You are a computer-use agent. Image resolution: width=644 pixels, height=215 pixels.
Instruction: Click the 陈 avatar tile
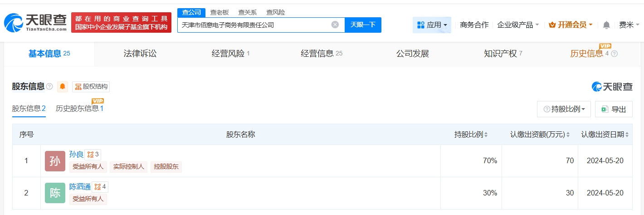tap(55, 193)
